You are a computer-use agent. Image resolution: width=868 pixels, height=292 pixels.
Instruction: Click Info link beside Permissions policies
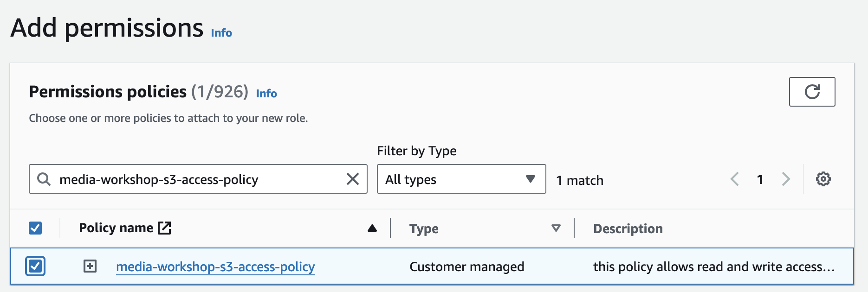click(x=266, y=94)
